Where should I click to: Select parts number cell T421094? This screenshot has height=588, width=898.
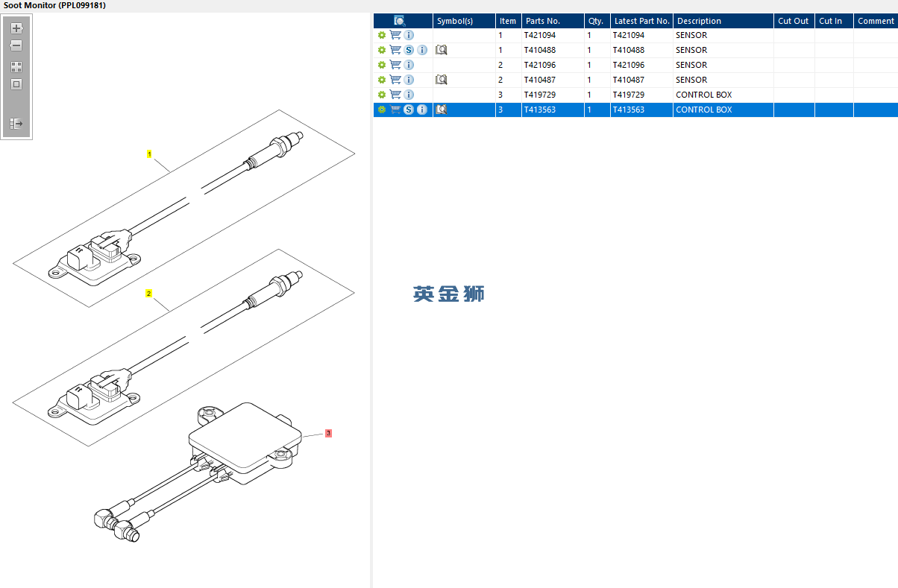point(553,35)
